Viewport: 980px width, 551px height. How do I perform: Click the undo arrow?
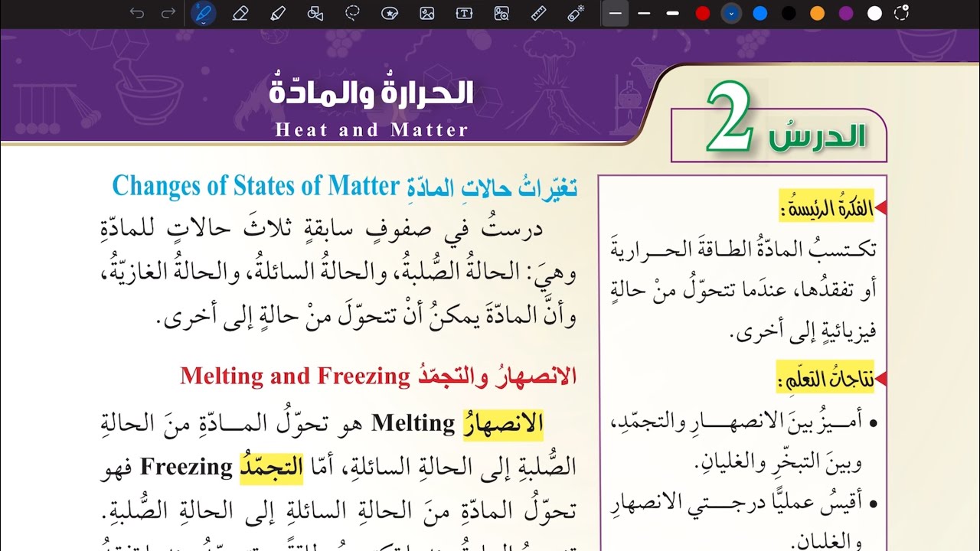[137, 13]
